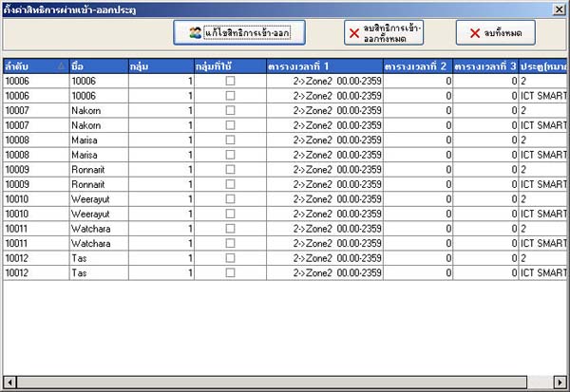Click the horizontal scrollbar left arrow
Viewport: 570px width, 392px height.
click(8, 383)
